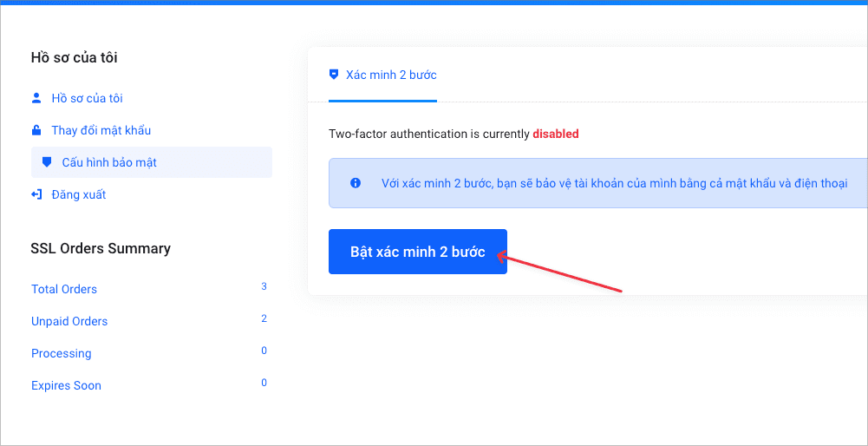The height and width of the screenshot is (446, 868).
Task: Click the Total Orders count 3
Action: (x=264, y=286)
